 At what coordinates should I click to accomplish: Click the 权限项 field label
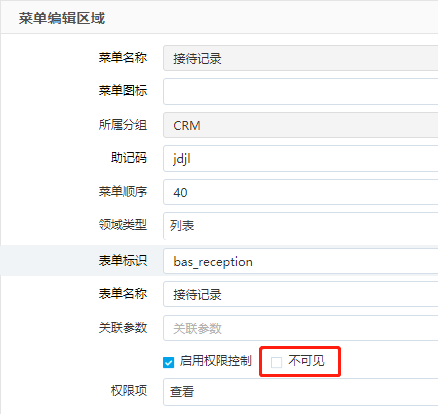pyautogui.click(x=129, y=390)
